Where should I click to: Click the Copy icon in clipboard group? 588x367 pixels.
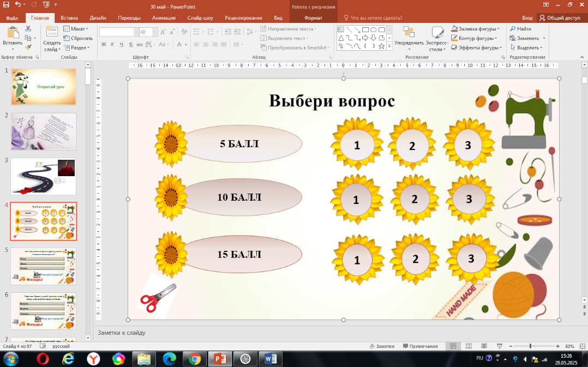(x=28, y=38)
